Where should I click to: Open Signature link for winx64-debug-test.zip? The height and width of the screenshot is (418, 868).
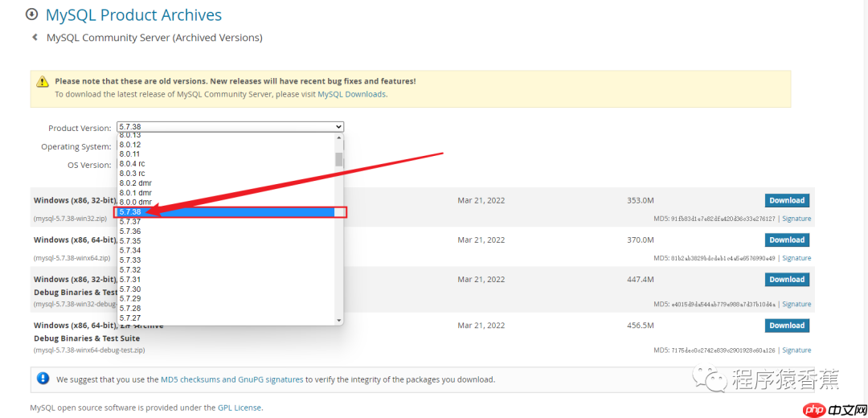coord(796,350)
